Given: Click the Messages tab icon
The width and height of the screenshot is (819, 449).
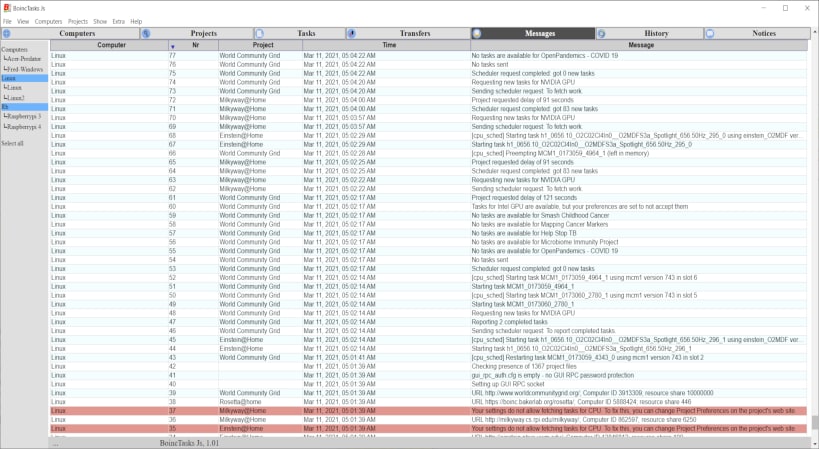Looking at the screenshot, I should click(x=477, y=33).
